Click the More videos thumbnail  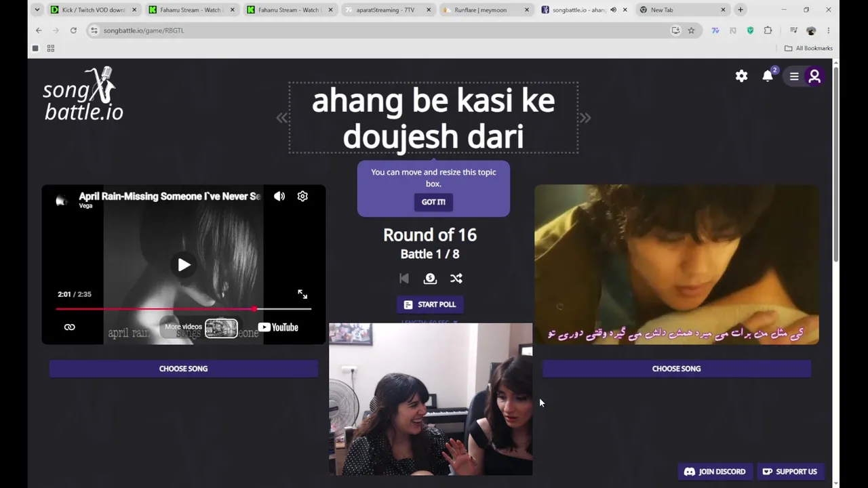[x=221, y=328]
